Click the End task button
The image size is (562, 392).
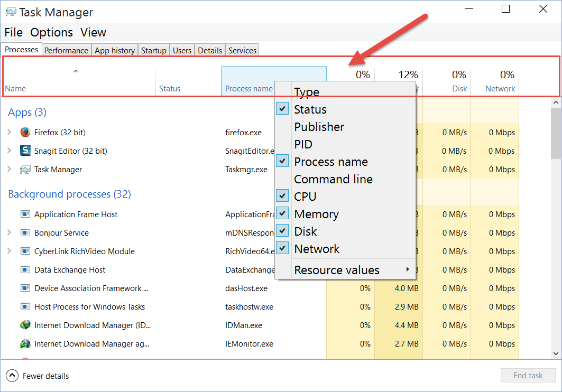528,375
